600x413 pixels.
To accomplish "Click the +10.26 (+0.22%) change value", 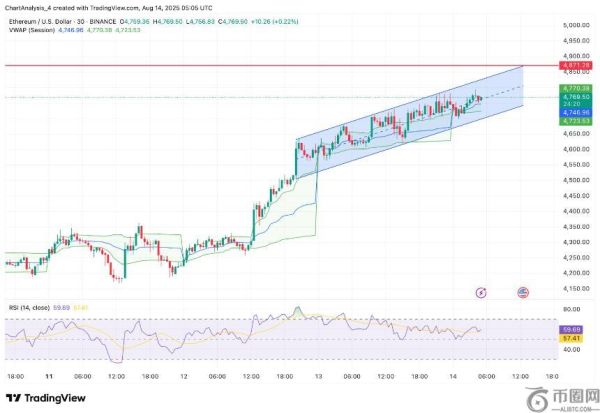I will click(274, 22).
